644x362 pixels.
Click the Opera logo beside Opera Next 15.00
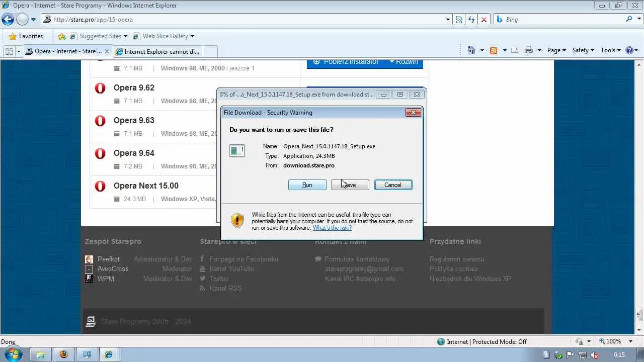coord(100,186)
